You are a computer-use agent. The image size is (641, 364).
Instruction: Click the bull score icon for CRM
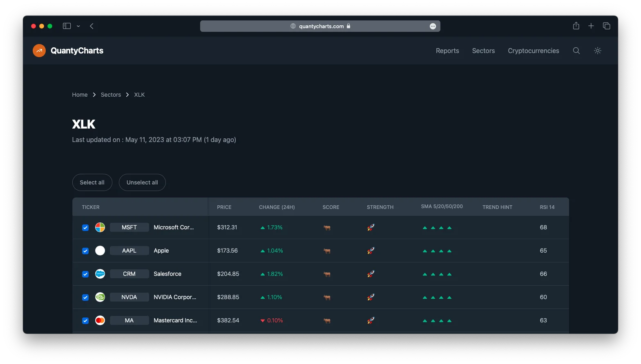[x=327, y=274]
